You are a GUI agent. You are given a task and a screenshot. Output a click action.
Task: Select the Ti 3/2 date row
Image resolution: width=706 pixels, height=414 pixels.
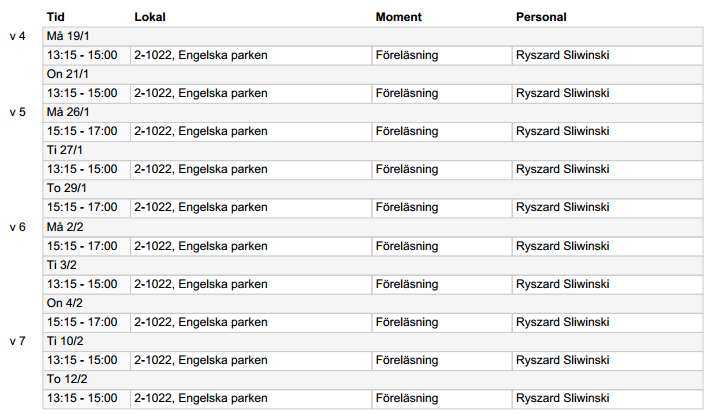(373, 265)
